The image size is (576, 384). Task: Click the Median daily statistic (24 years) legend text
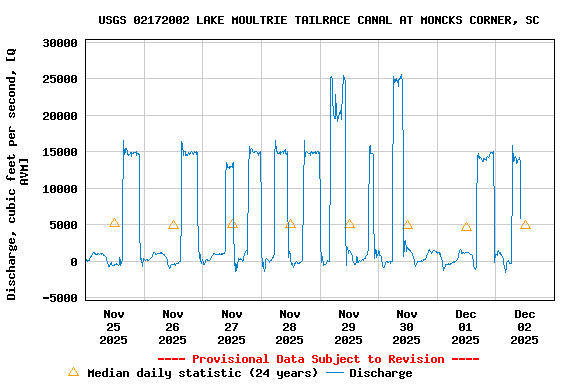(202, 373)
